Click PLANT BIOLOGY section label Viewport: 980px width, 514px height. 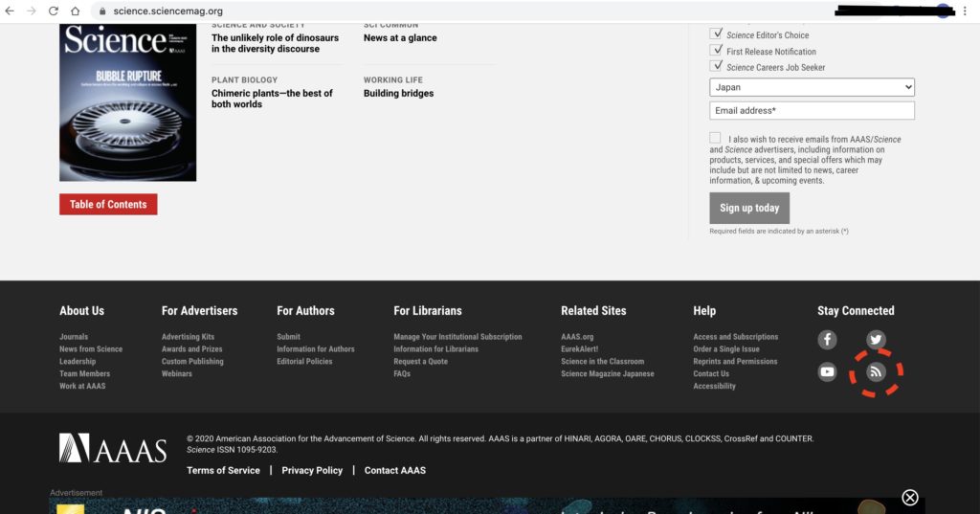(244, 80)
